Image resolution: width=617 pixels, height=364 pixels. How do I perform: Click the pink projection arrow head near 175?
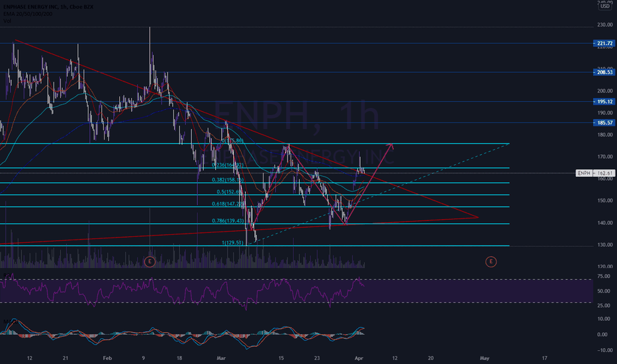point(391,146)
